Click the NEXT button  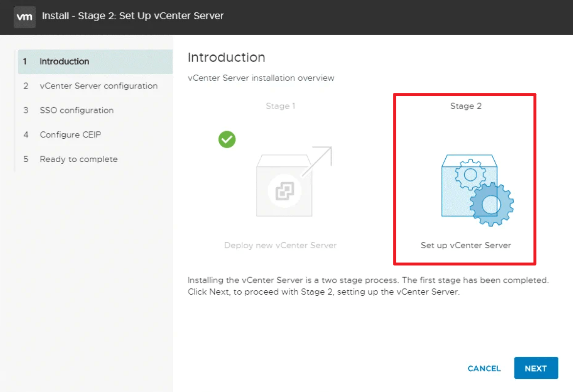coord(536,368)
